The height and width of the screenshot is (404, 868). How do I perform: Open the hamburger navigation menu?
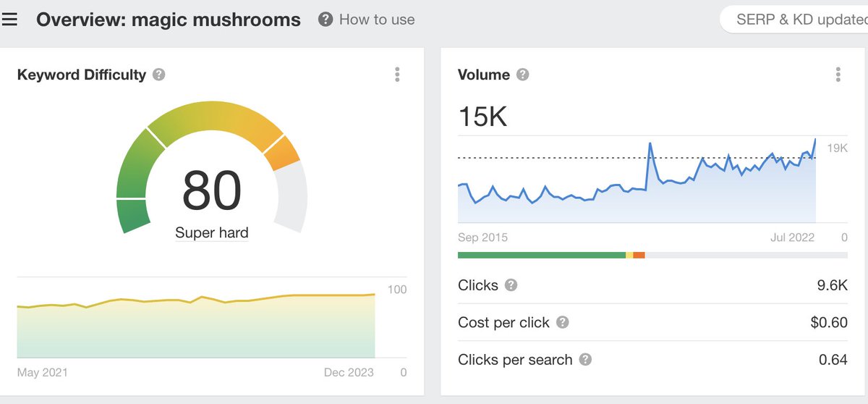coord(9,20)
